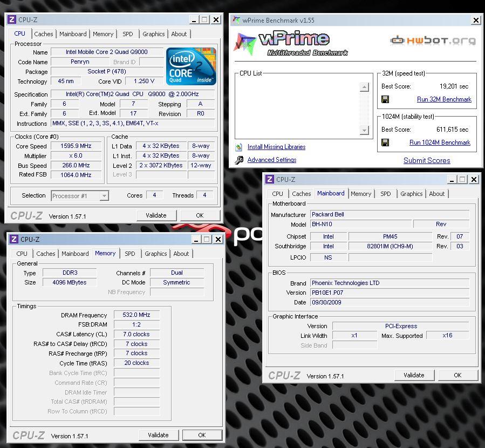Open the Advanced Settings link

coord(272,160)
